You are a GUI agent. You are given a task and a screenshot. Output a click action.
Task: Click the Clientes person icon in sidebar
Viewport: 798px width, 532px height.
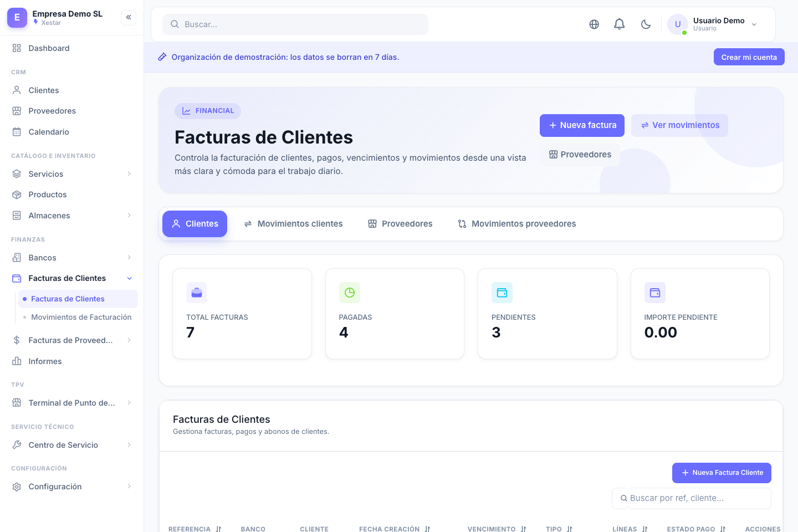(x=17, y=90)
